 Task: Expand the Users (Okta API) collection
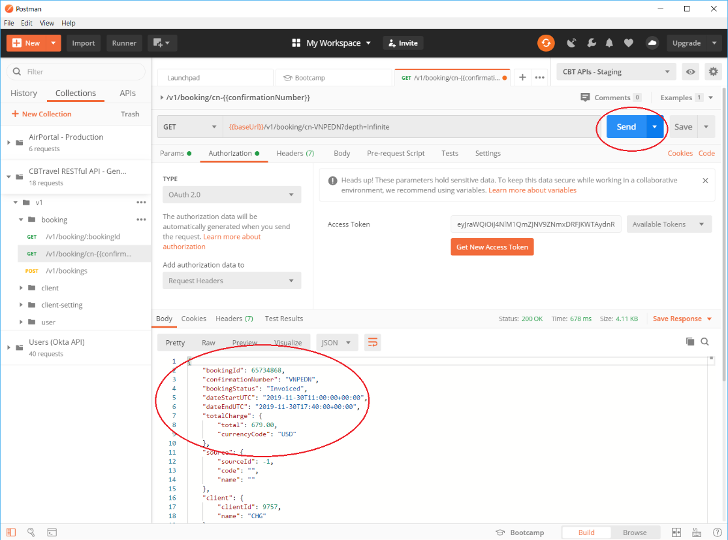[x=9, y=347]
